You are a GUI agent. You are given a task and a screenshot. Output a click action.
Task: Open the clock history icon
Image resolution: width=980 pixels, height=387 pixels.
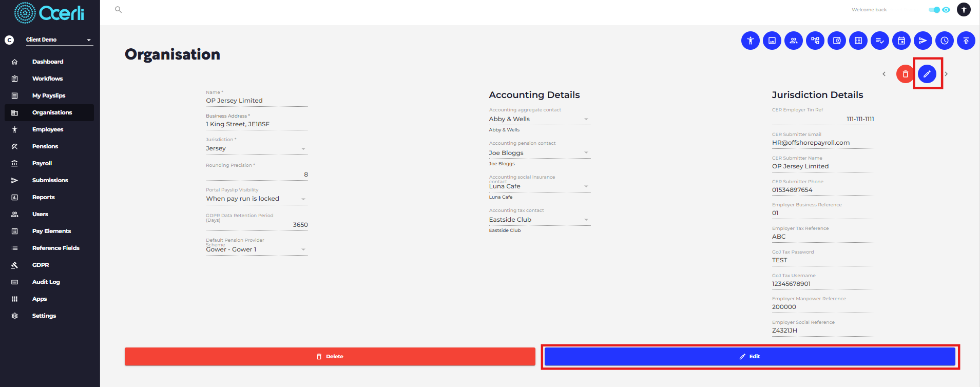coord(944,41)
